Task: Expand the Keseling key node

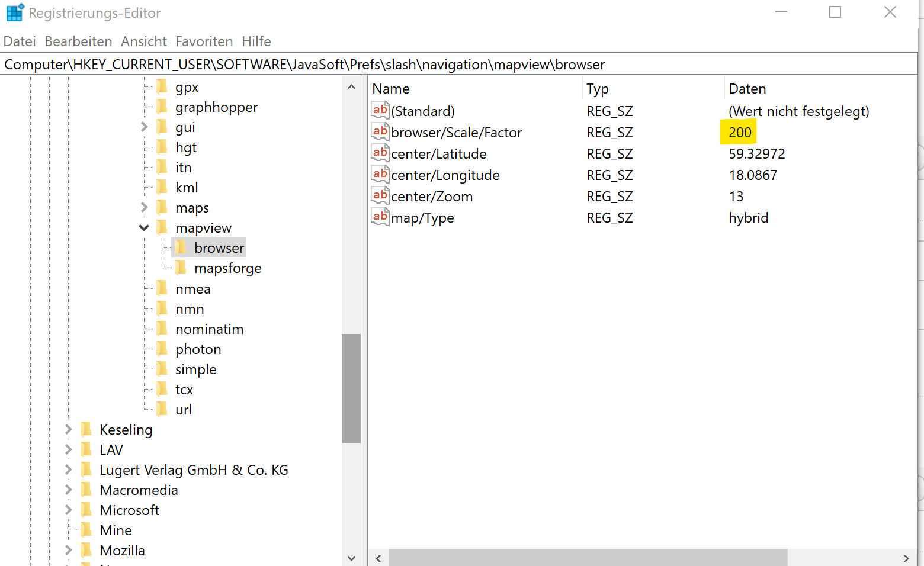Action: (68, 429)
